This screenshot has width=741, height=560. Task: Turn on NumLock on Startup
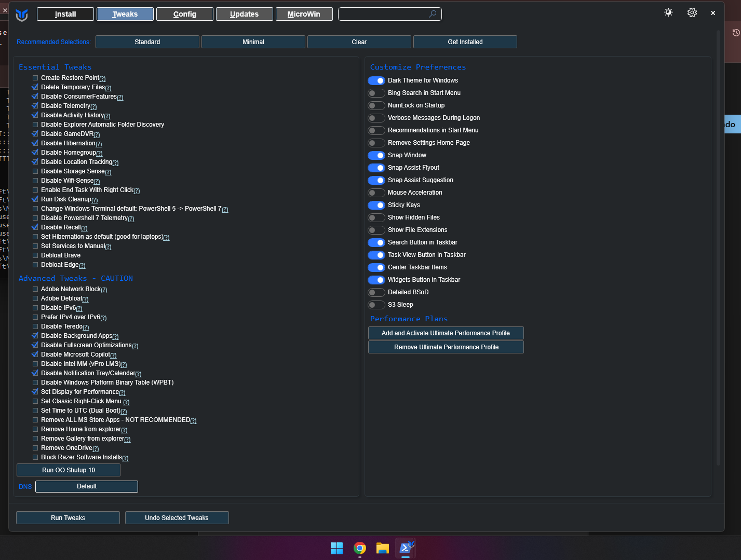coord(376,105)
